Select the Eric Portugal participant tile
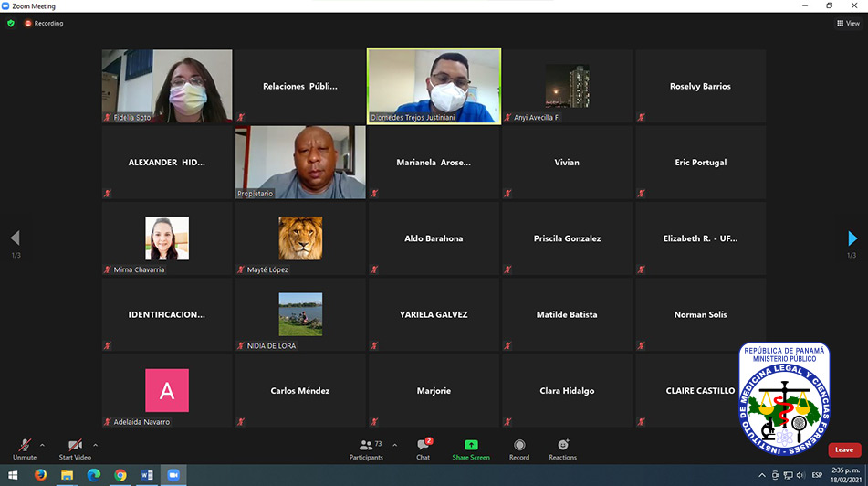This screenshot has width=868, height=486. [x=701, y=163]
